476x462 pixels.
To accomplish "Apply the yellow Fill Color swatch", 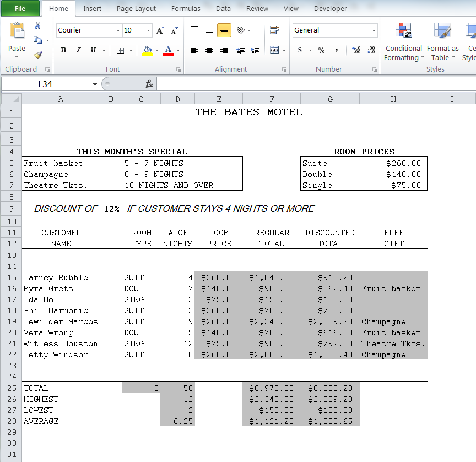I will click(x=147, y=51).
